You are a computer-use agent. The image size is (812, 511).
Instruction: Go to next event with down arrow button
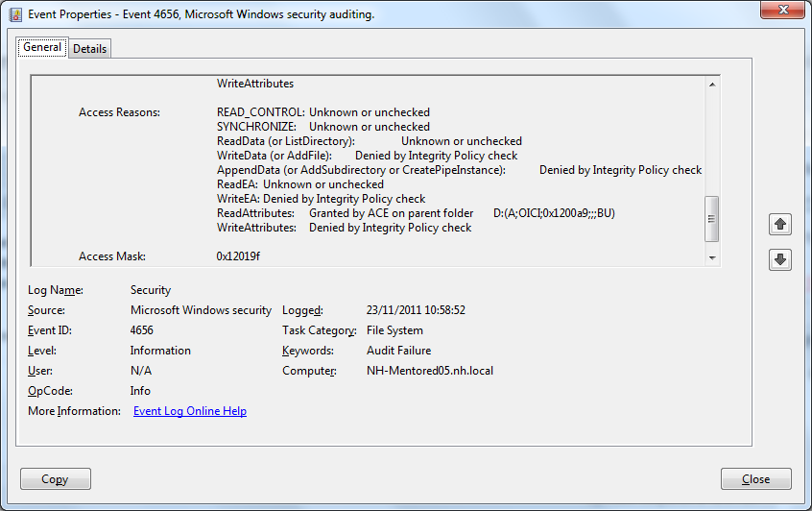click(780, 259)
